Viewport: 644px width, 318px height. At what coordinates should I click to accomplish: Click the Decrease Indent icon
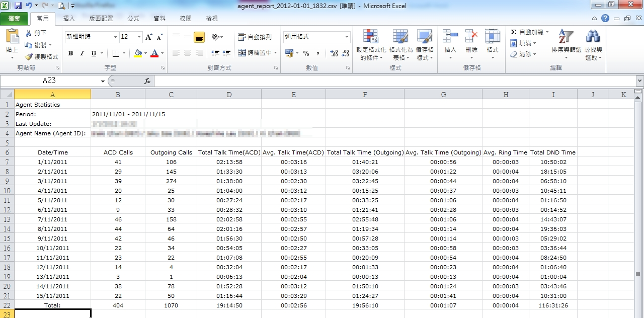(x=215, y=53)
